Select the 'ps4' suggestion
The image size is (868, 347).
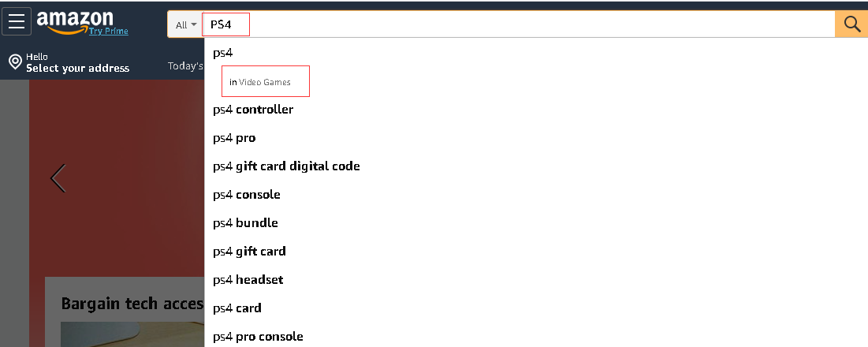pyautogui.click(x=223, y=53)
